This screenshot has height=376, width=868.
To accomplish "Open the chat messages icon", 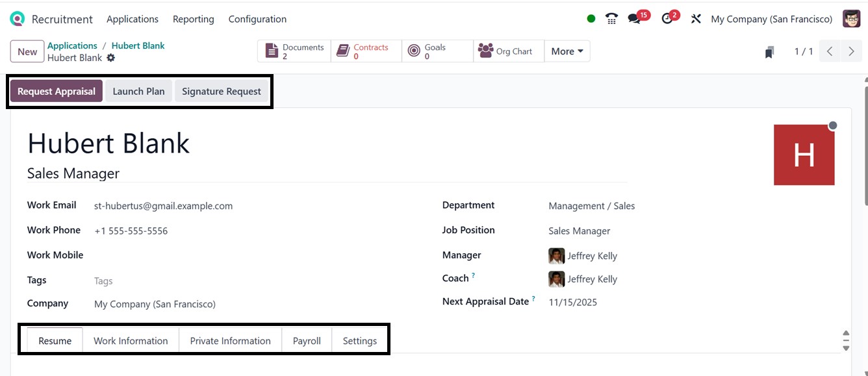I will (635, 19).
